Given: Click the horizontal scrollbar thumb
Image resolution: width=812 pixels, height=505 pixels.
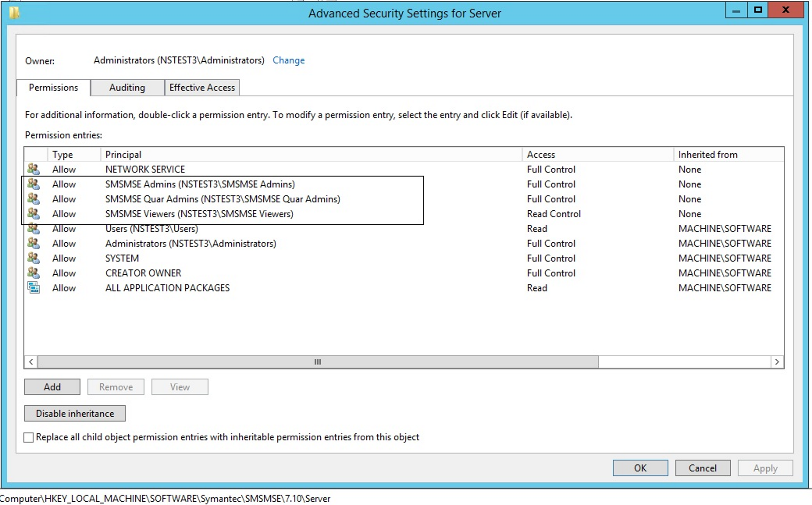Looking at the screenshot, I should [318, 362].
